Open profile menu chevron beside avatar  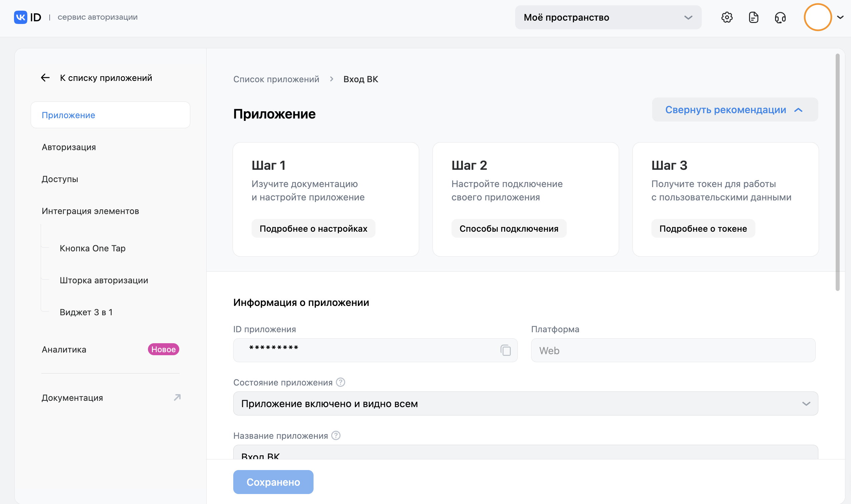840,17
